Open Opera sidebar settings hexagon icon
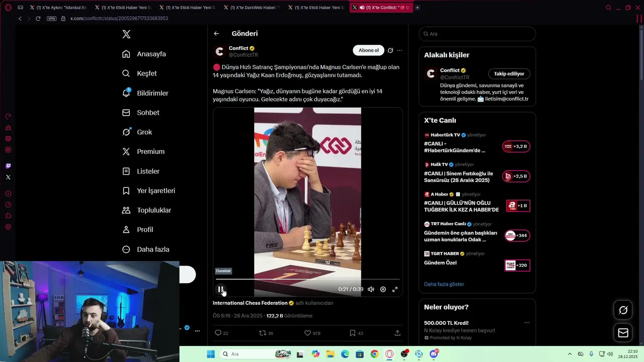 click(8, 227)
